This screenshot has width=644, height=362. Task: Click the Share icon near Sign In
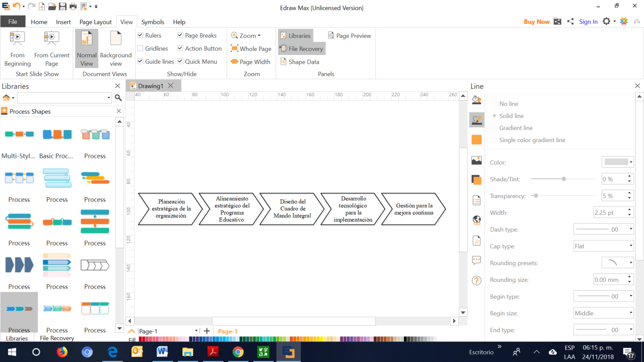click(x=570, y=21)
